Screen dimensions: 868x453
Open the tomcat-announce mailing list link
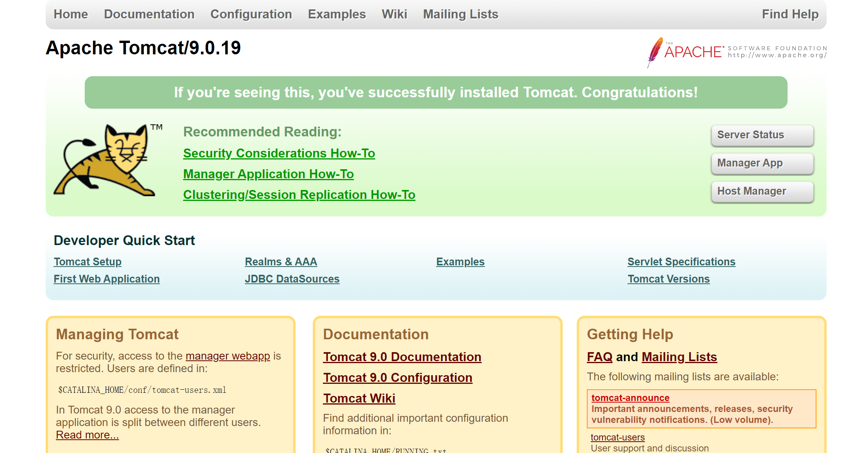[630, 398]
